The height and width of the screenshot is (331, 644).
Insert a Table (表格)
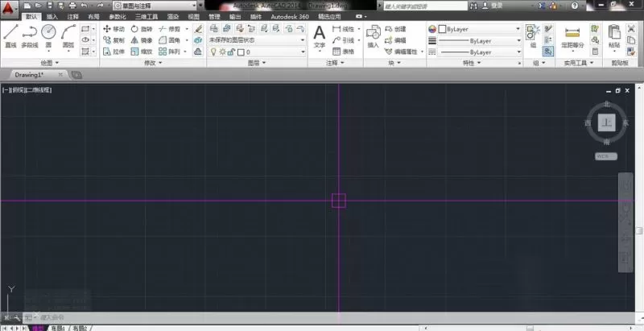point(344,52)
